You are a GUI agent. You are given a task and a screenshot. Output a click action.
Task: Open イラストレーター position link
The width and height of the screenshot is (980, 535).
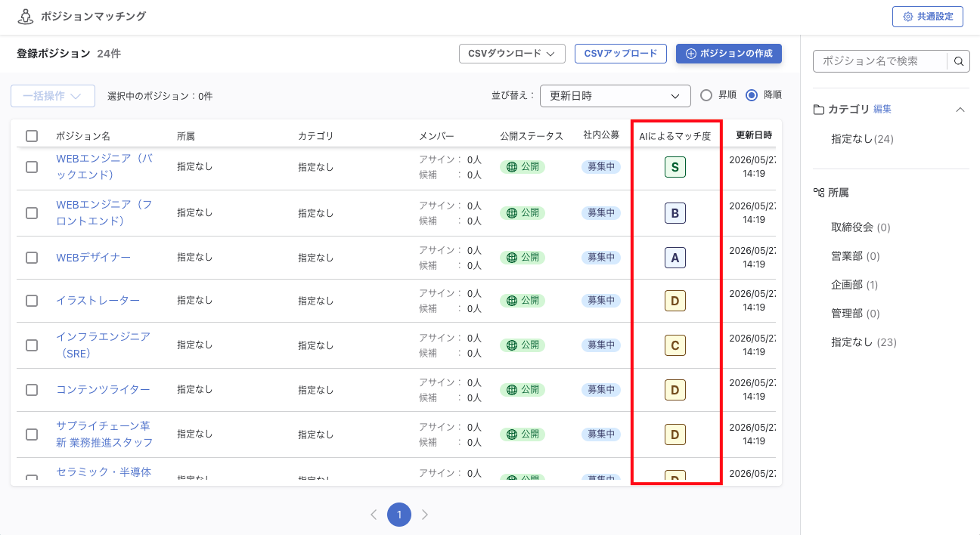pyautogui.click(x=98, y=301)
